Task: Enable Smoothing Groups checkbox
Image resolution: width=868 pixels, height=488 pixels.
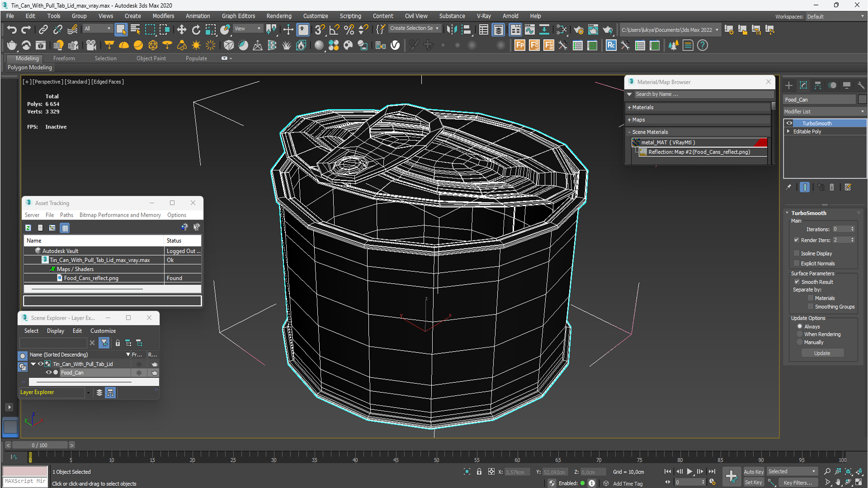Action: click(x=811, y=307)
